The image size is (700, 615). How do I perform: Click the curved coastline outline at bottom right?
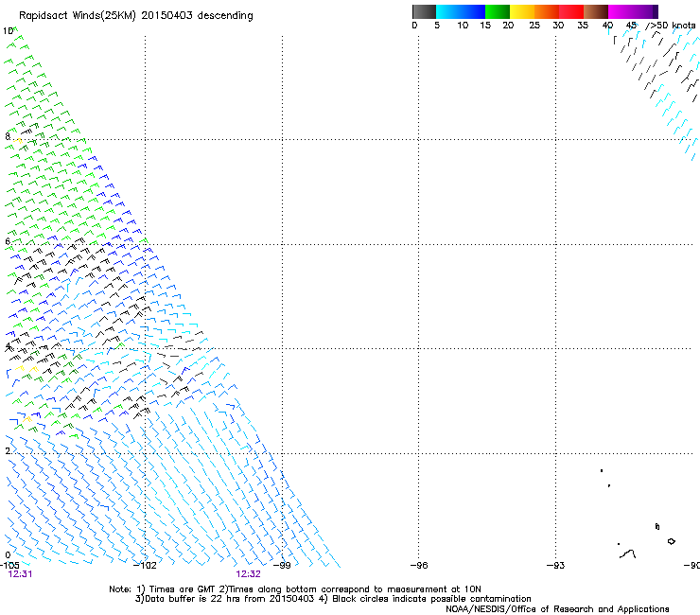click(x=628, y=553)
